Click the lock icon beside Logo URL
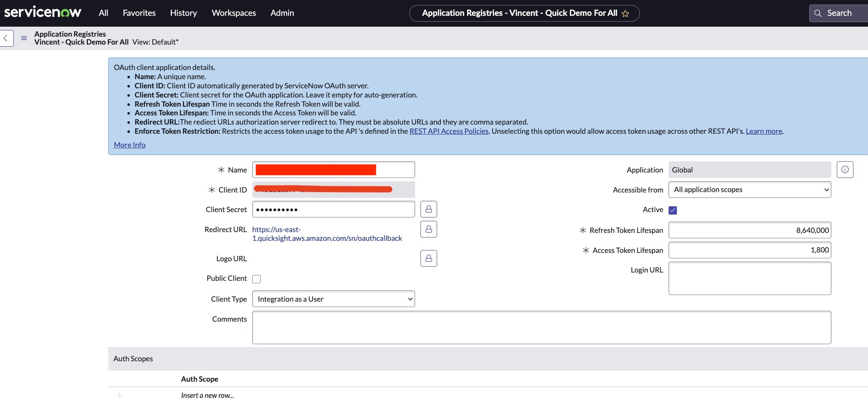This screenshot has width=868, height=415. coord(428,258)
